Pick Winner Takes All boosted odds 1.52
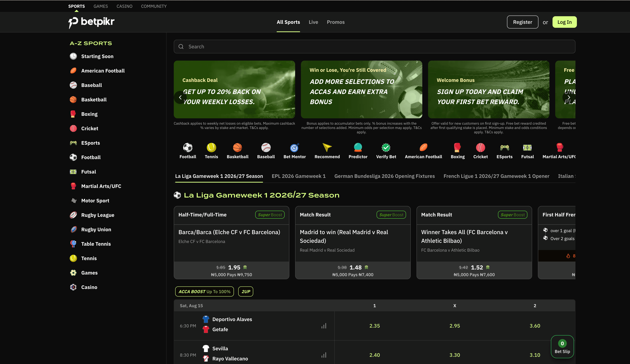 click(474, 270)
